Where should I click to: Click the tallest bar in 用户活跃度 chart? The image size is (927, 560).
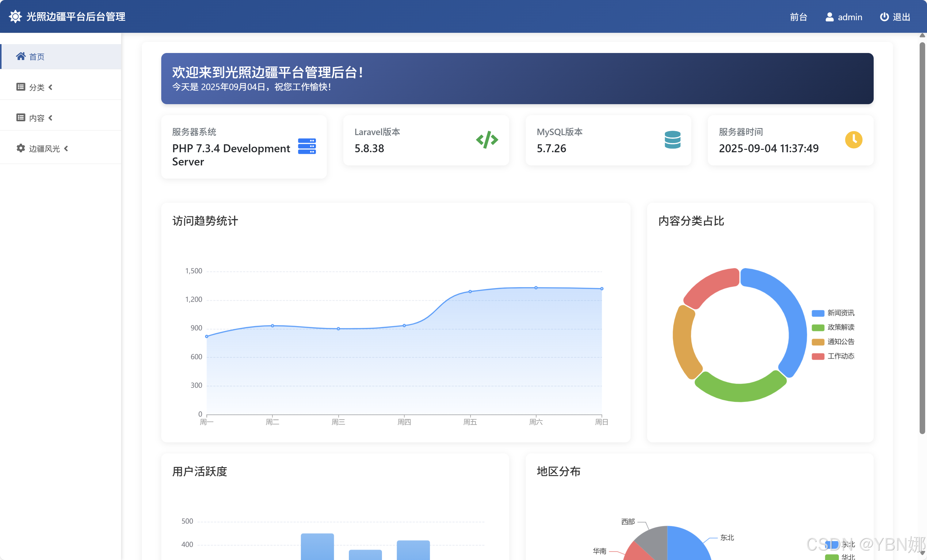317,547
